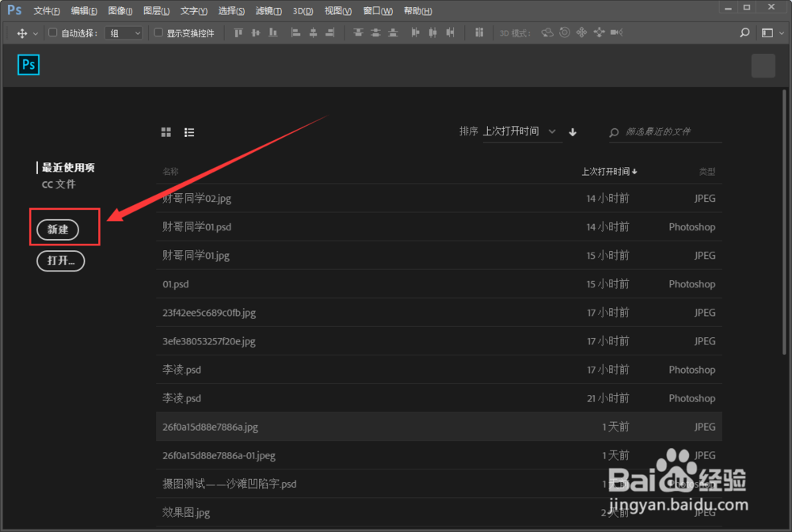The image size is (792, 532).
Task: Open the 图层(L) menu
Action: click(156, 10)
